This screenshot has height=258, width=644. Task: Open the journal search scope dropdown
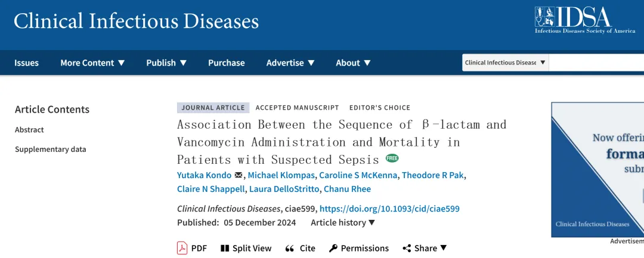505,63
